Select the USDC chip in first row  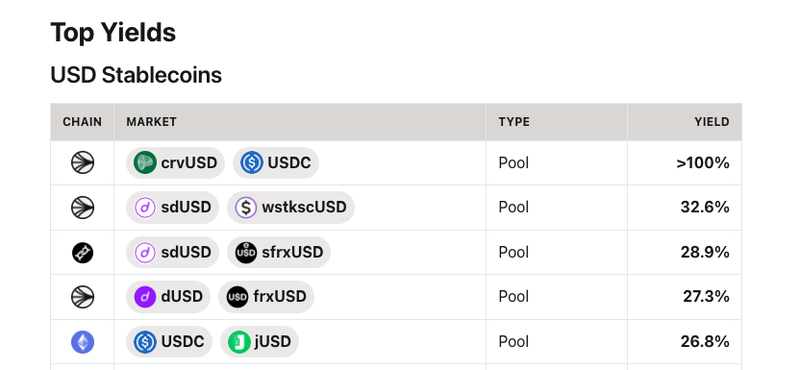(276, 163)
